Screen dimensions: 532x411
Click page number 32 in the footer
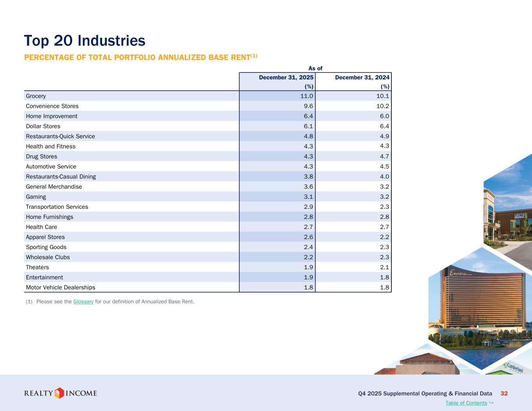pyautogui.click(x=504, y=393)
